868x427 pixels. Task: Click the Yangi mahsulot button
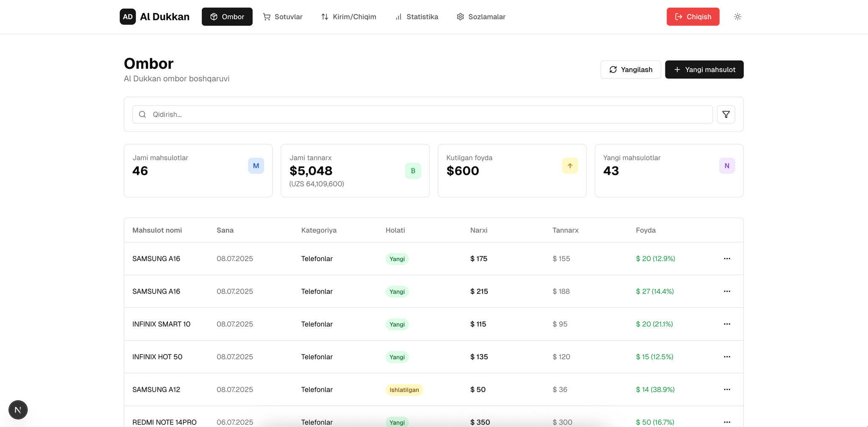tap(704, 70)
